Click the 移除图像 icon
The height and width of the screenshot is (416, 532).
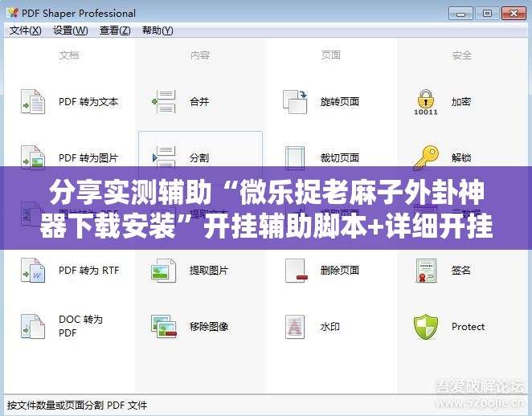pyautogui.click(x=163, y=327)
